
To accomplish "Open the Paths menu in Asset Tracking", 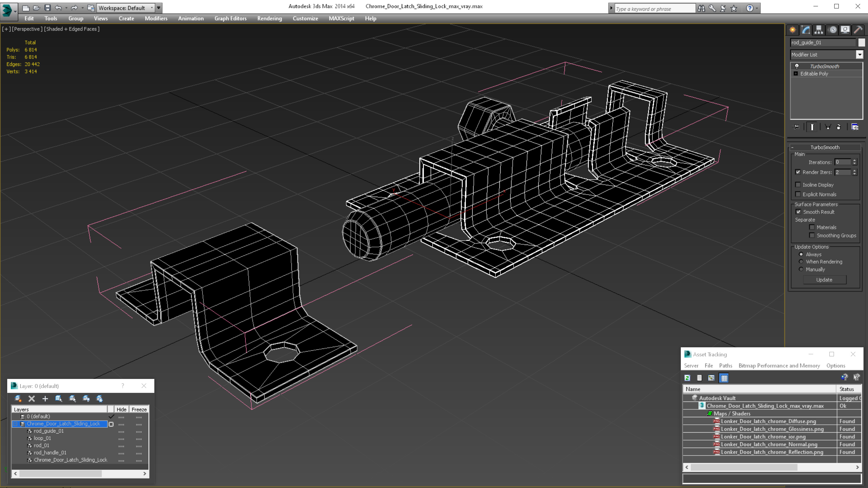I will tap(725, 365).
